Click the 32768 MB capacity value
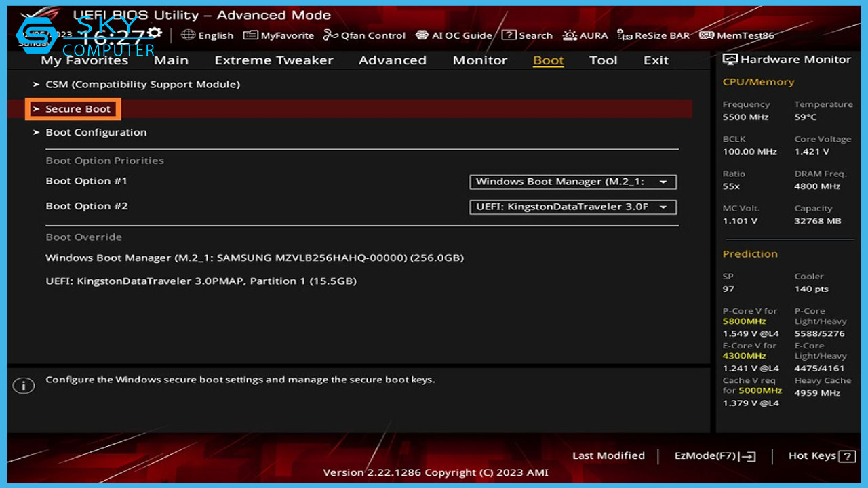 [818, 221]
